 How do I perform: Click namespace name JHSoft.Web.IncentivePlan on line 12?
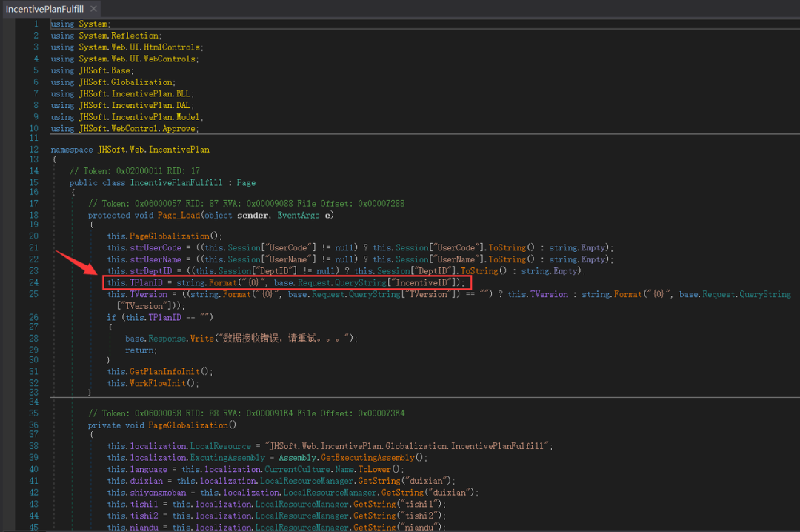[153, 150]
